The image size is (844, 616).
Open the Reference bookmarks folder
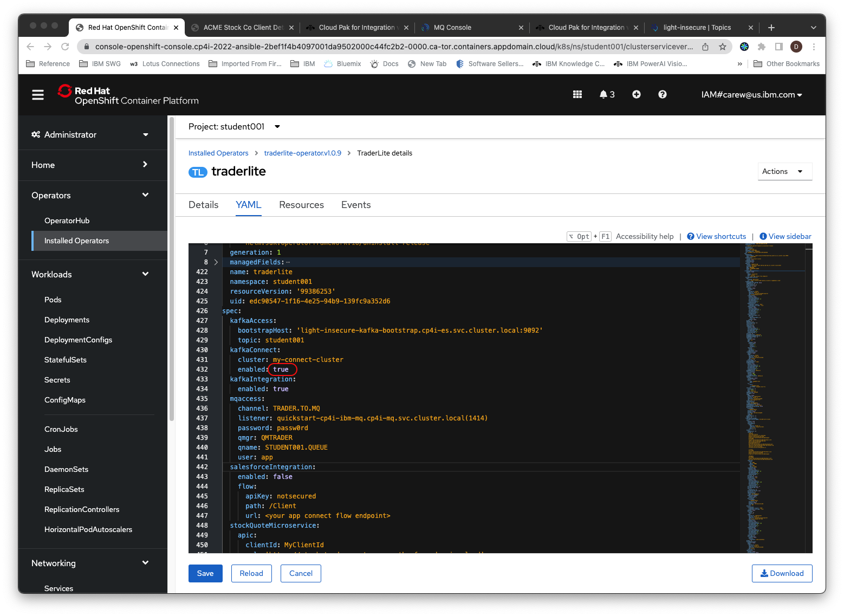click(x=48, y=64)
